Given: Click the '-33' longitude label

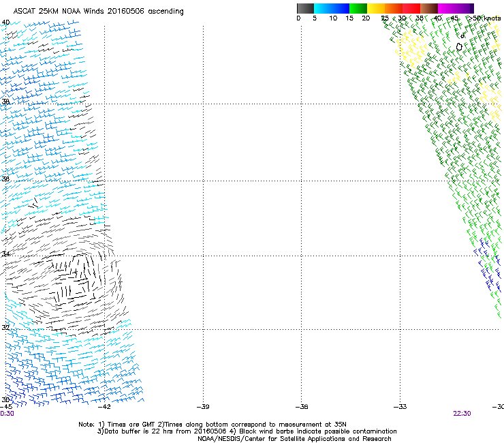Looking at the screenshot, I should tap(400, 407).
